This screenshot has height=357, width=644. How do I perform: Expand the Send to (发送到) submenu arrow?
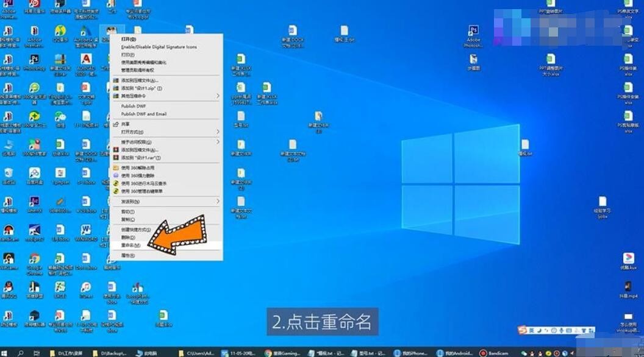(218, 202)
